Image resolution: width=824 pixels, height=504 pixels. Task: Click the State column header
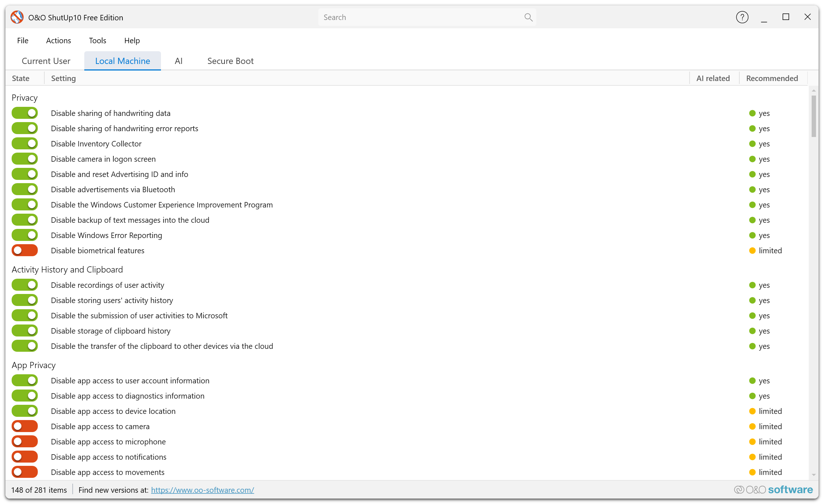24,78
